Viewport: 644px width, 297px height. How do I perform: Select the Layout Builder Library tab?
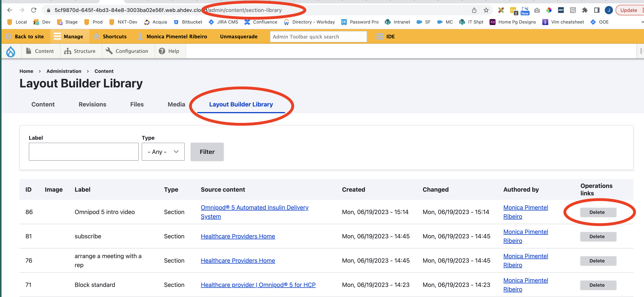241,104
